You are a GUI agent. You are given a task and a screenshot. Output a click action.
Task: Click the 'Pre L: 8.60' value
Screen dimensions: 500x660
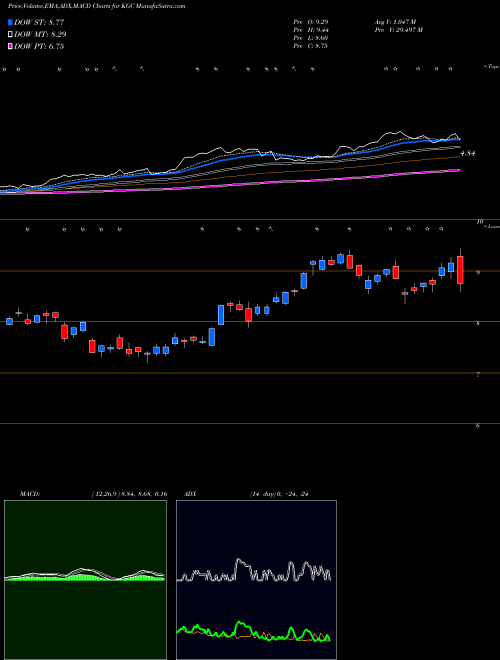(x=311, y=38)
